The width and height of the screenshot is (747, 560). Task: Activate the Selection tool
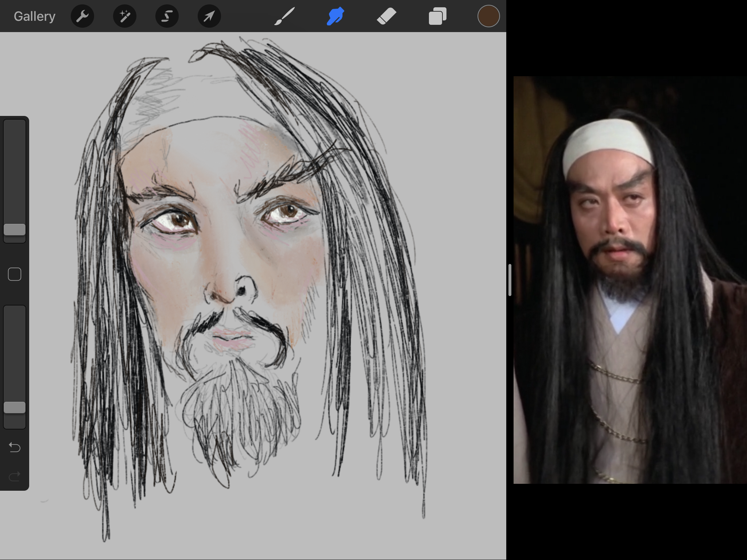coord(167,16)
